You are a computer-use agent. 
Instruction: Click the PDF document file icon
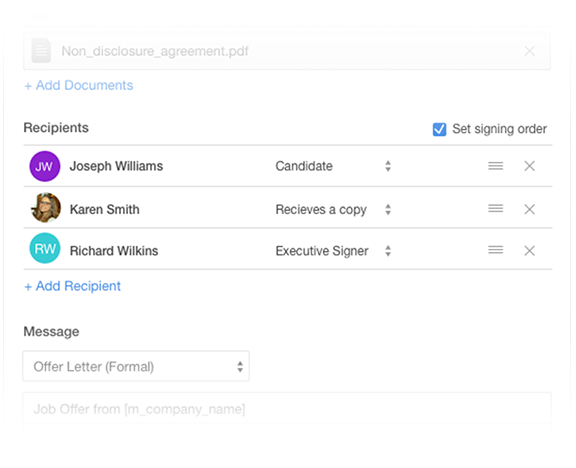(41, 50)
